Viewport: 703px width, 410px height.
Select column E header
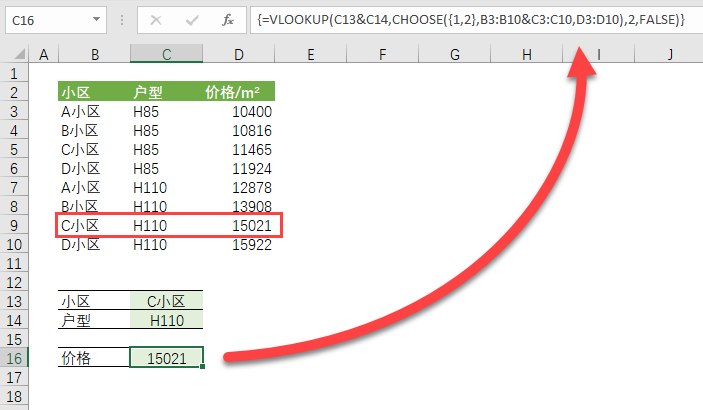click(x=311, y=54)
